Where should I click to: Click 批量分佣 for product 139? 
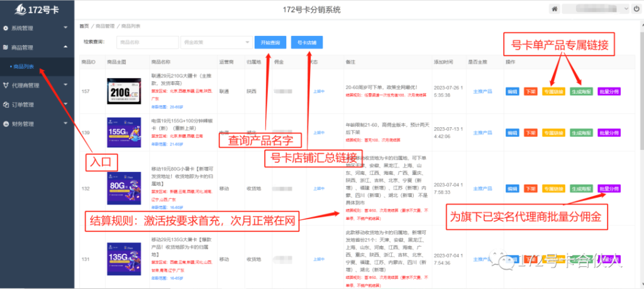click(609, 133)
